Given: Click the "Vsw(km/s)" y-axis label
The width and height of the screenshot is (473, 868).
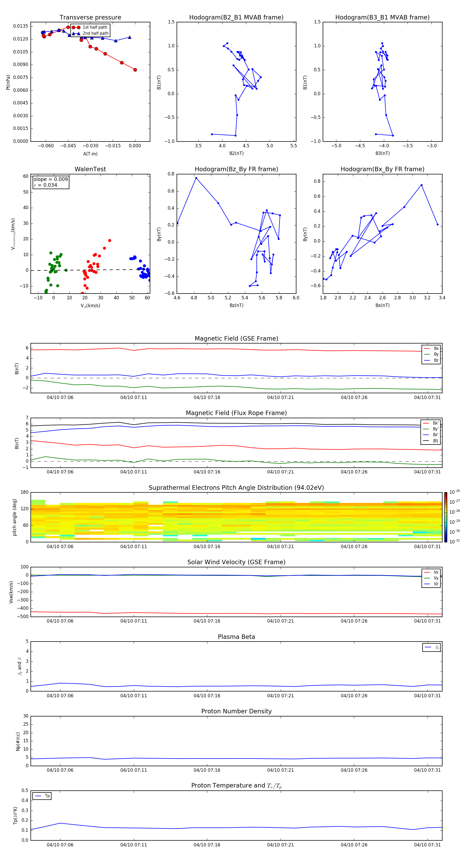Looking at the screenshot, I should point(11,592).
